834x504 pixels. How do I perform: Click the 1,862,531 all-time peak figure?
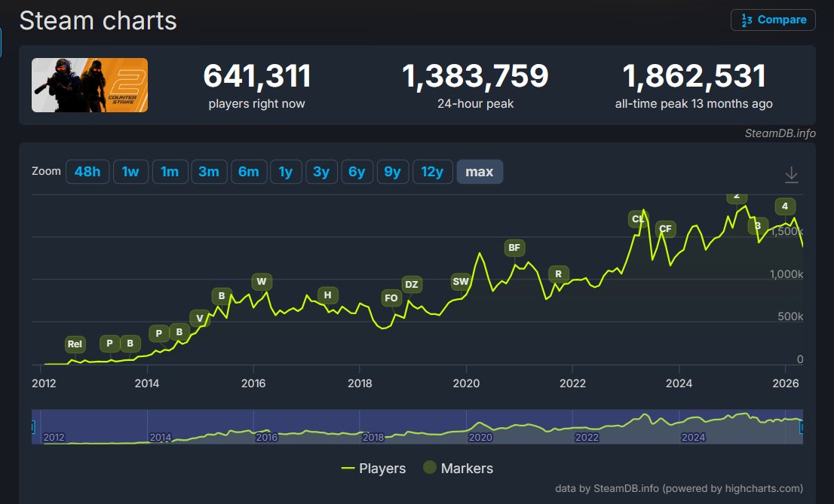[x=694, y=76]
